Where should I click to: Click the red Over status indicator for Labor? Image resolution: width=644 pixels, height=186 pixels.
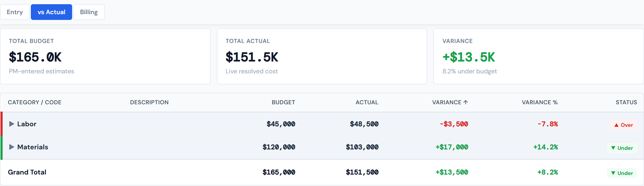(623, 125)
